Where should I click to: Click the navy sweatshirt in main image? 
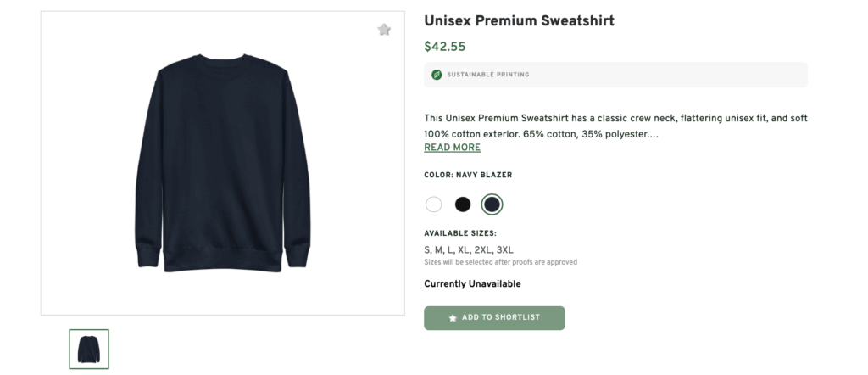click(223, 161)
